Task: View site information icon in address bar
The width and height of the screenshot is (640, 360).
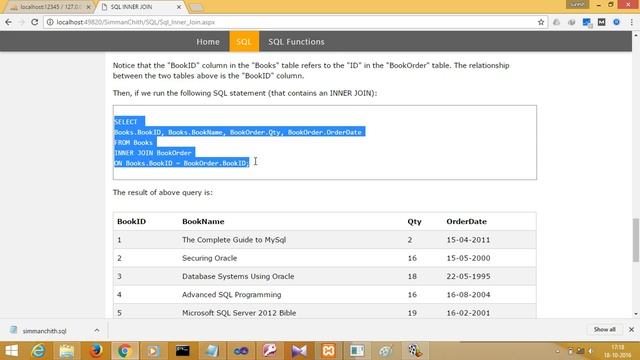Action: click(50, 22)
